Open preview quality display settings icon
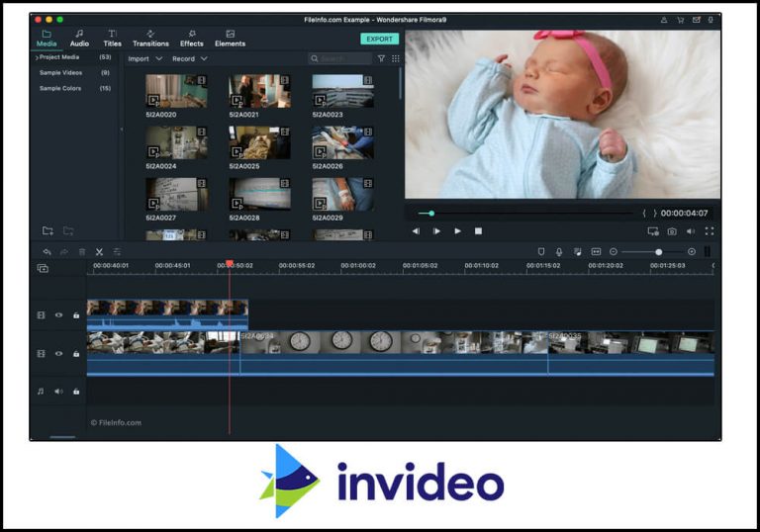This screenshot has width=760, height=532. click(x=653, y=231)
